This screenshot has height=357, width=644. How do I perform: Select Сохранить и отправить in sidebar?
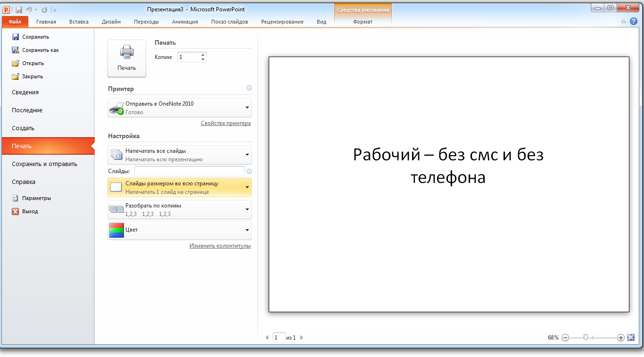pos(44,164)
